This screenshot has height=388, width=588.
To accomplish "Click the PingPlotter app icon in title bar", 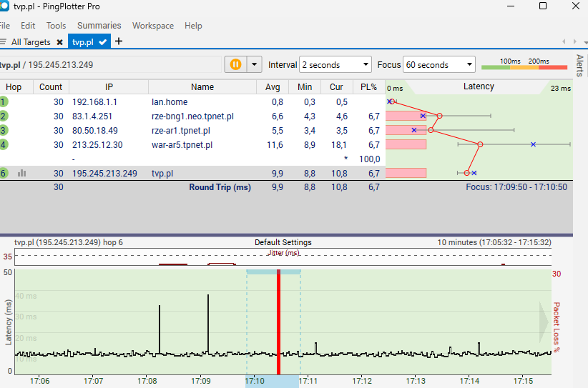I will [5, 6].
